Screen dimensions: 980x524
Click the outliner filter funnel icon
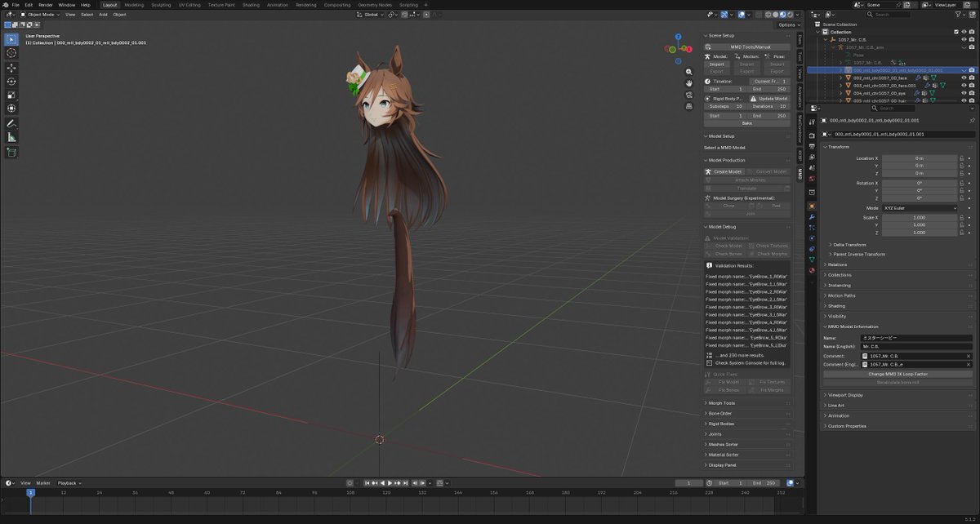point(956,15)
